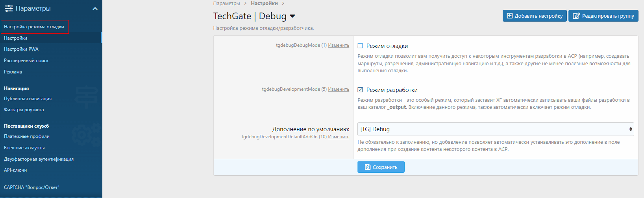Click the Режим разработки label text
The image size is (644, 198).
[x=392, y=90]
